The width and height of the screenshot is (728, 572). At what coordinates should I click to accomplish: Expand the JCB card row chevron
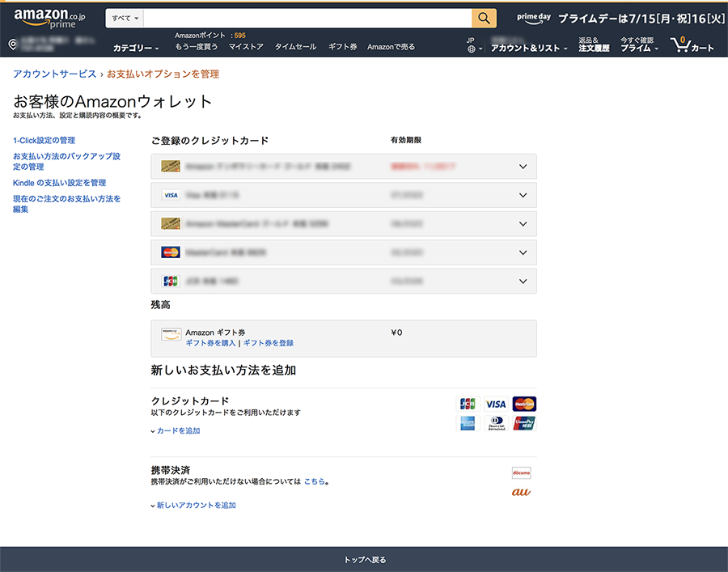click(x=523, y=282)
